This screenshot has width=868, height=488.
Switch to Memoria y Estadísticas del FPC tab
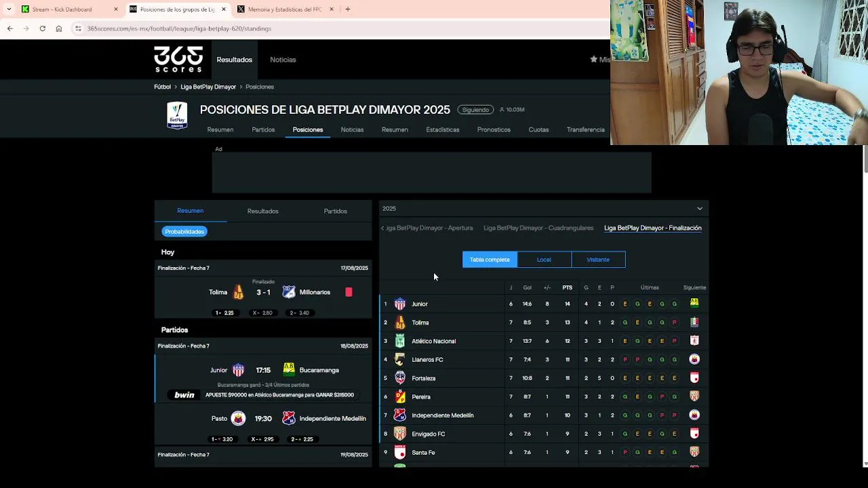285,9
